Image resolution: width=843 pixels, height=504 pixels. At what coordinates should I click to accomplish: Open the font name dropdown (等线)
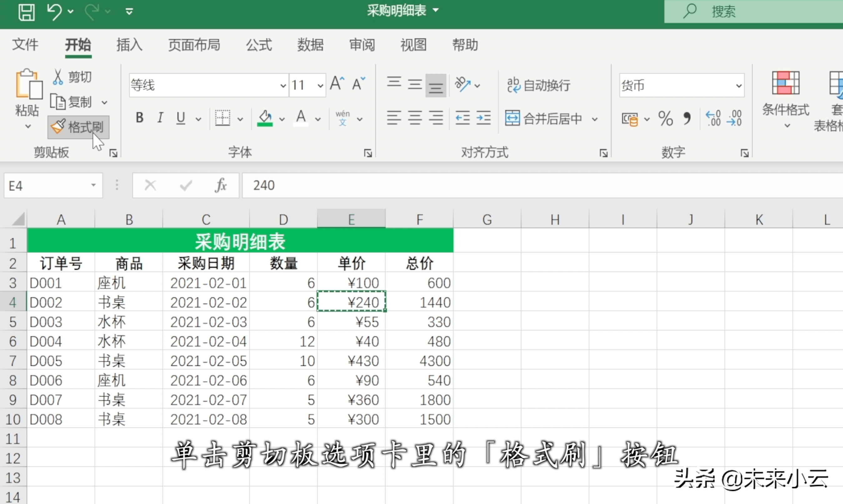(283, 86)
